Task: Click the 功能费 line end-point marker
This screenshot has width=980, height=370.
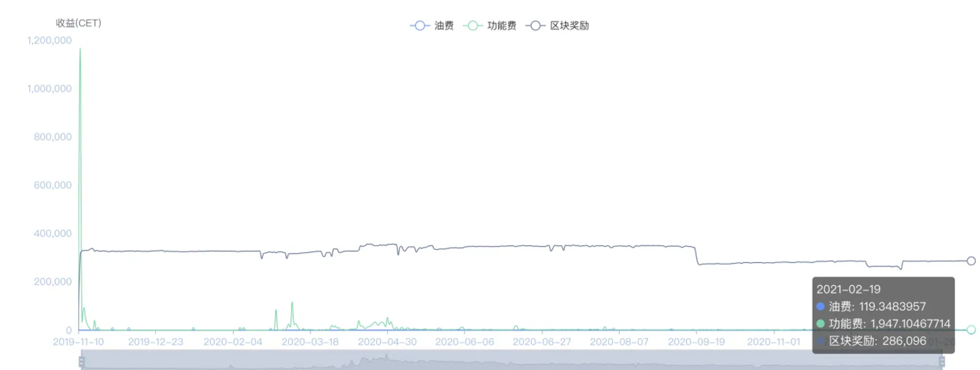Action: [x=971, y=330]
